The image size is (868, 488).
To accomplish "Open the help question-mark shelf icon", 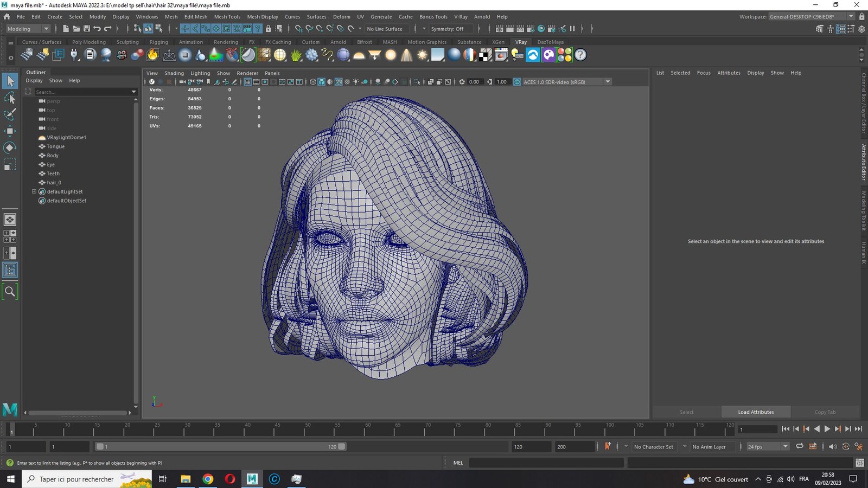I will [580, 55].
